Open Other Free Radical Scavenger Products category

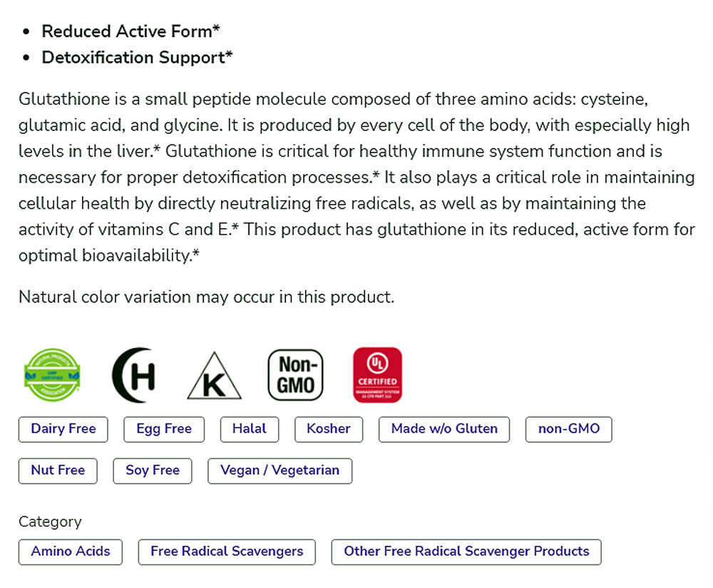tap(466, 552)
